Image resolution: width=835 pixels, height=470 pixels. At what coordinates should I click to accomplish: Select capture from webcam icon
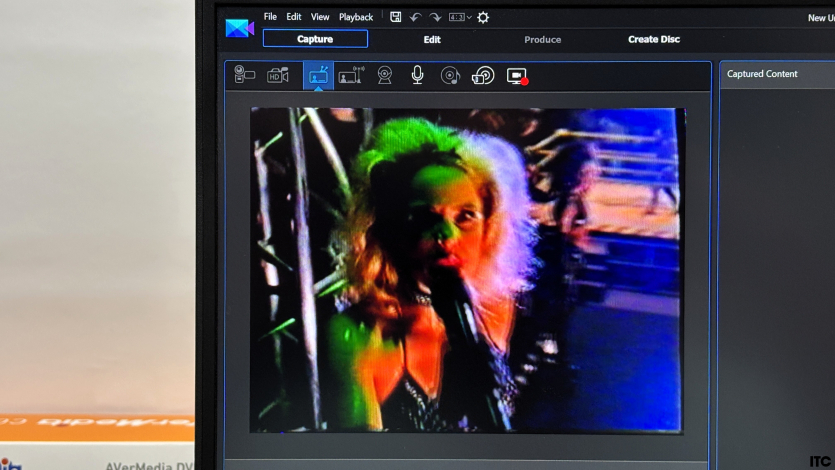385,75
